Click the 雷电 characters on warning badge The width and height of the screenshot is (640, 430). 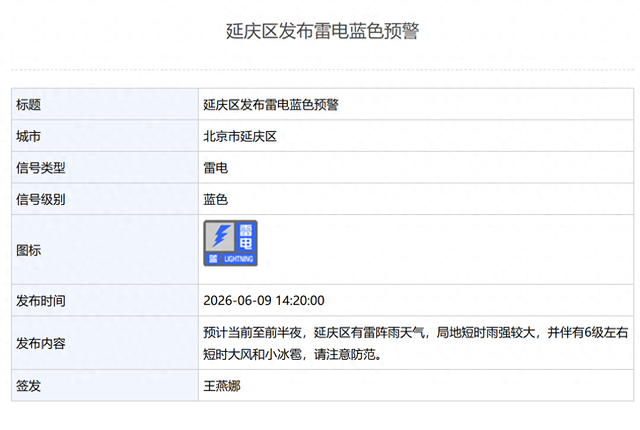246,237
